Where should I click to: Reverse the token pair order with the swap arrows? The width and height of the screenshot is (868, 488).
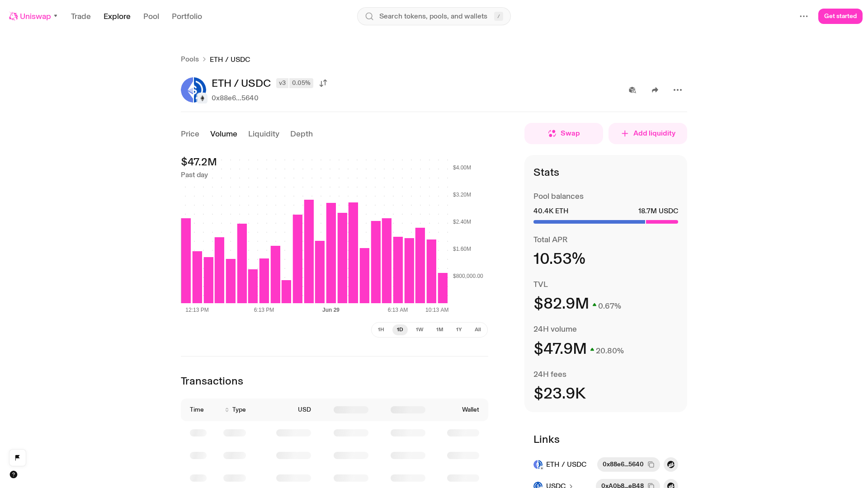click(323, 83)
